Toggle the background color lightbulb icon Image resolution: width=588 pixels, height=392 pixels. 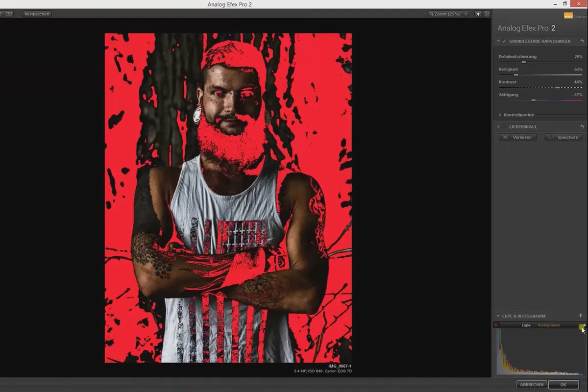478,14
